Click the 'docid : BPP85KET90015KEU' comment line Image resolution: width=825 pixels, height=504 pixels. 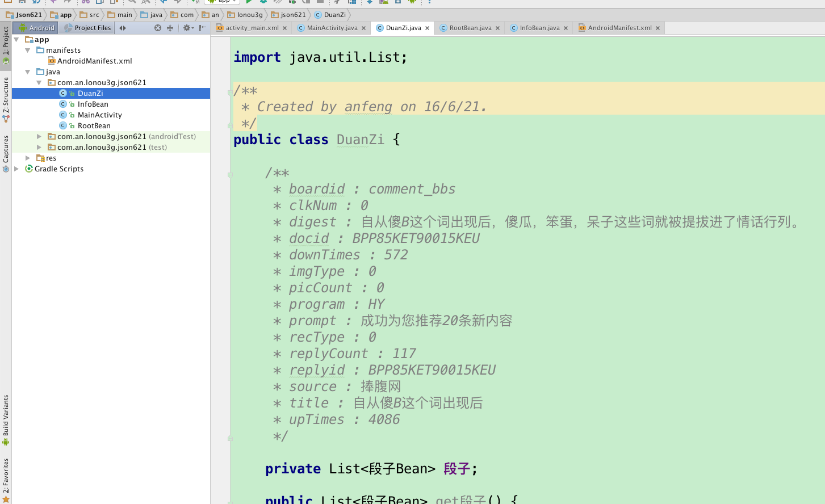pyautogui.click(x=376, y=238)
